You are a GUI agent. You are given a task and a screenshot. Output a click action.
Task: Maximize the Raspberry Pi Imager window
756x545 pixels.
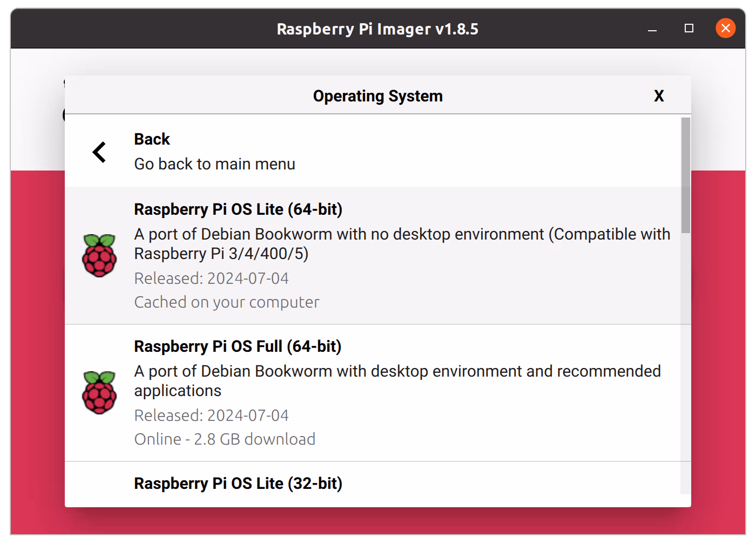coord(689,28)
